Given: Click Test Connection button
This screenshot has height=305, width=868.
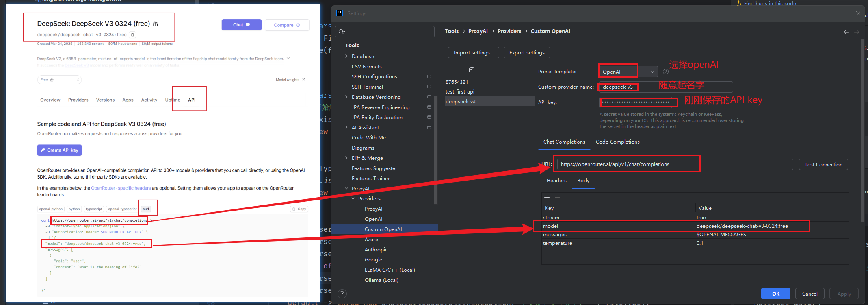Looking at the screenshot, I should [x=823, y=164].
